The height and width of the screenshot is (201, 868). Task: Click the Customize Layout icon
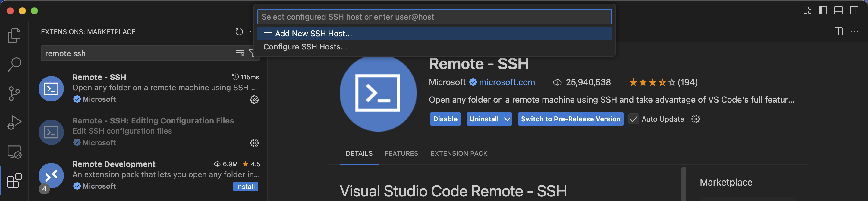coord(807,11)
